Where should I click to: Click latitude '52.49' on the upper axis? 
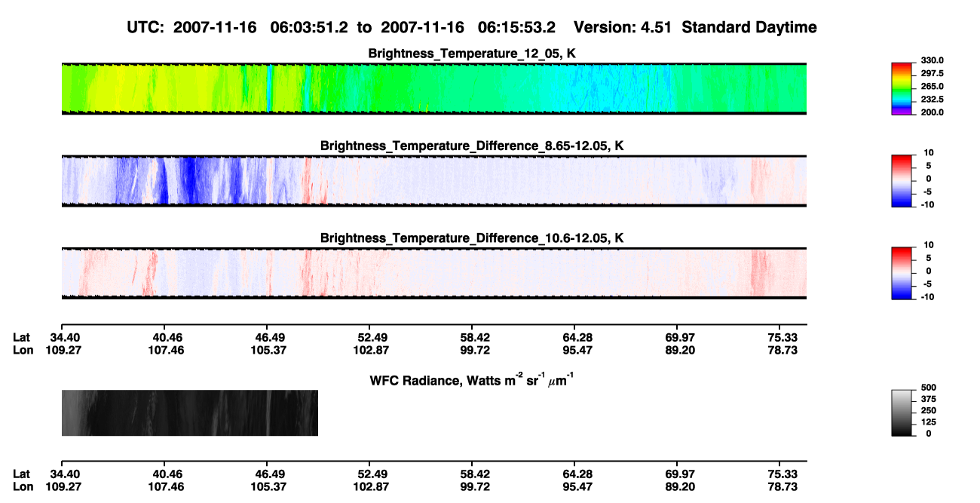(369, 338)
